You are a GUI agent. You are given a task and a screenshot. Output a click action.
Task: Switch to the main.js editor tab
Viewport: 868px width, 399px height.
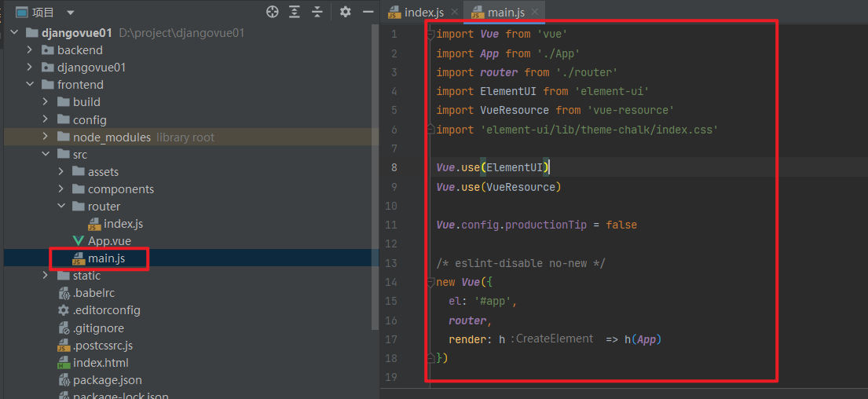(x=506, y=12)
